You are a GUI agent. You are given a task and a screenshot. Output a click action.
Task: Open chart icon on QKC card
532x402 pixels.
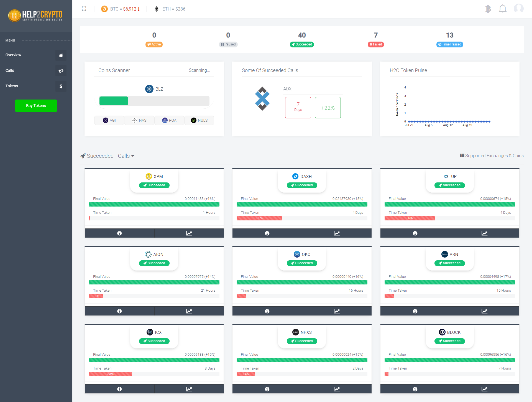[x=337, y=311]
